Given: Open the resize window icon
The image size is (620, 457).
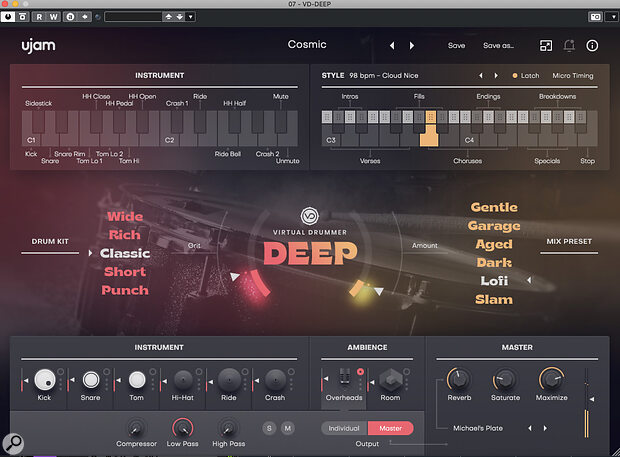Looking at the screenshot, I should (546, 45).
